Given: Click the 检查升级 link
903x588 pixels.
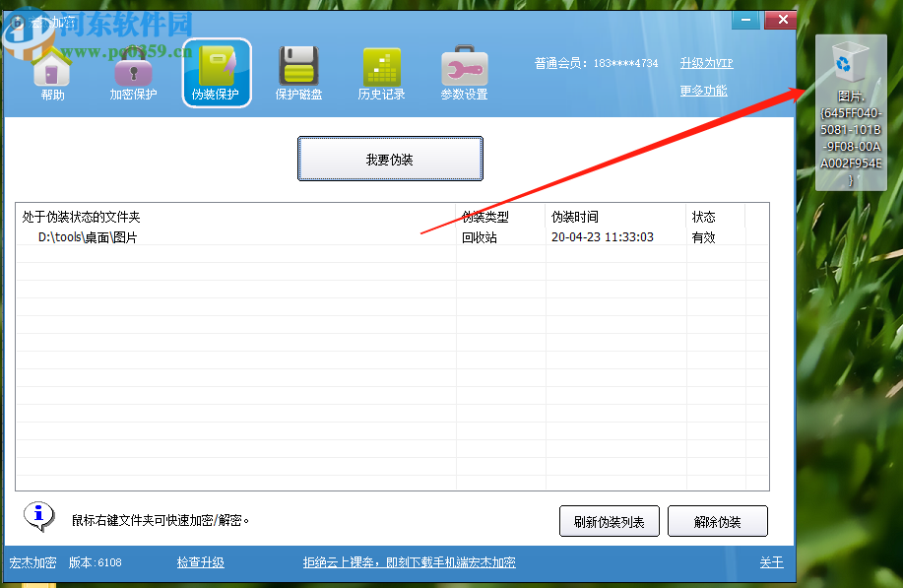Looking at the screenshot, I should [x=201, y=562].
